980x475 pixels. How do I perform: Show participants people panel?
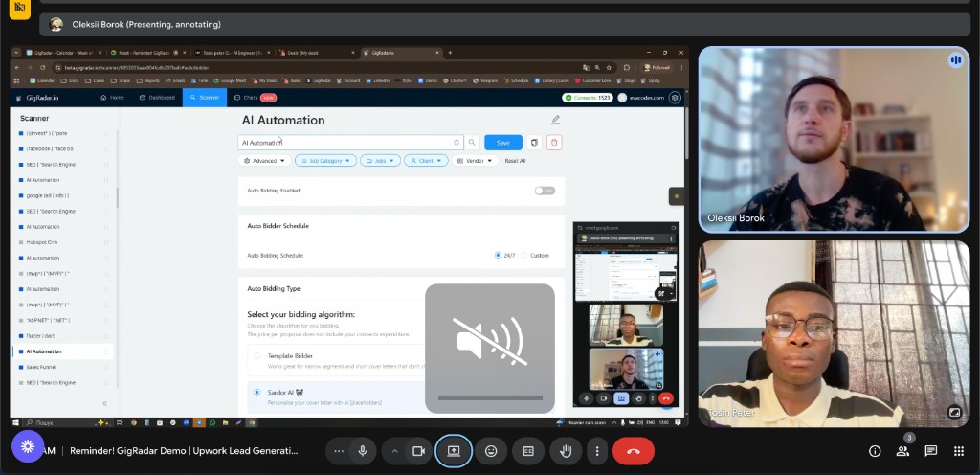click(x=902, y=451)
